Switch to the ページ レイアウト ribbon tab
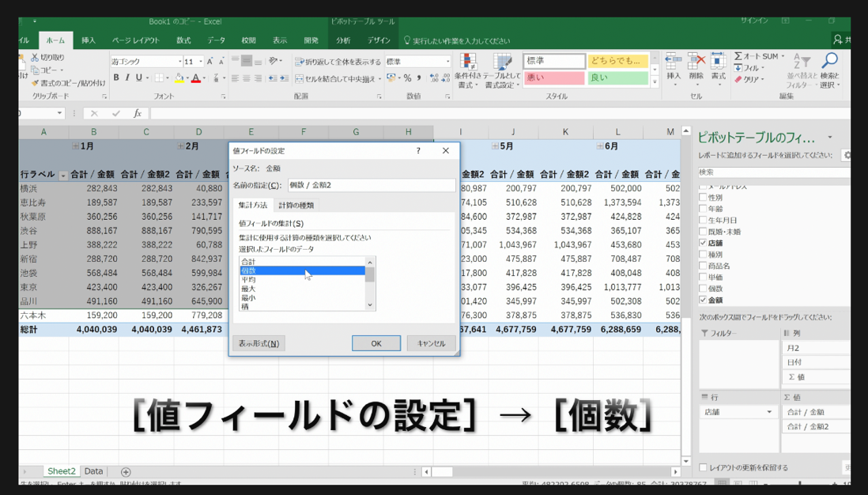This screenshot has height=495, width=868. tap(136, 40)
